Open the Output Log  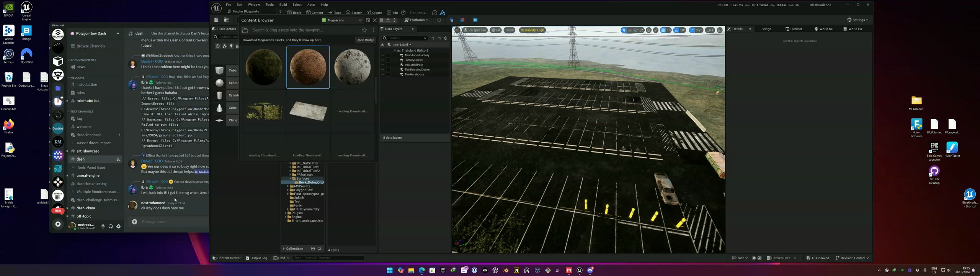coord(256,258)
